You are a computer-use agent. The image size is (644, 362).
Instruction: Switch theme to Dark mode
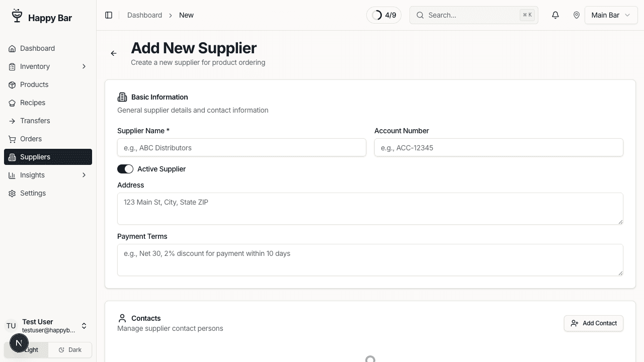click(70, 349)
